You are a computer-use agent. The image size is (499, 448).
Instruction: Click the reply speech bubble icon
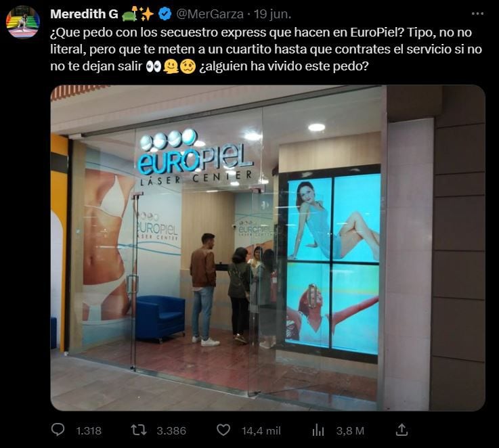coord(58,430)
